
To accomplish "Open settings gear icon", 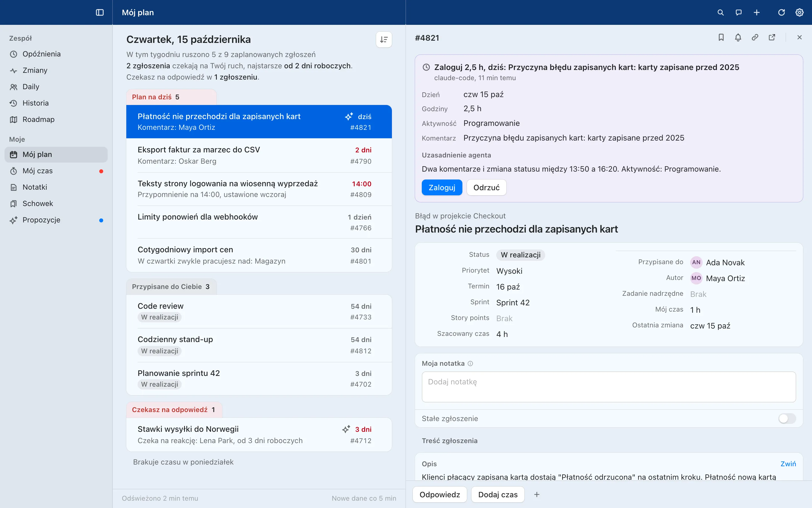I will 800,12.
